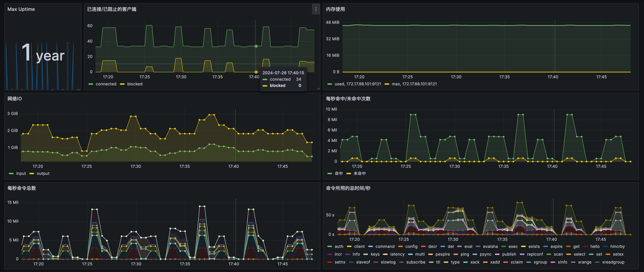Viewport: 644px width, 272px height.
Task: Select the multi legend entry
Action: click(420, 254)
